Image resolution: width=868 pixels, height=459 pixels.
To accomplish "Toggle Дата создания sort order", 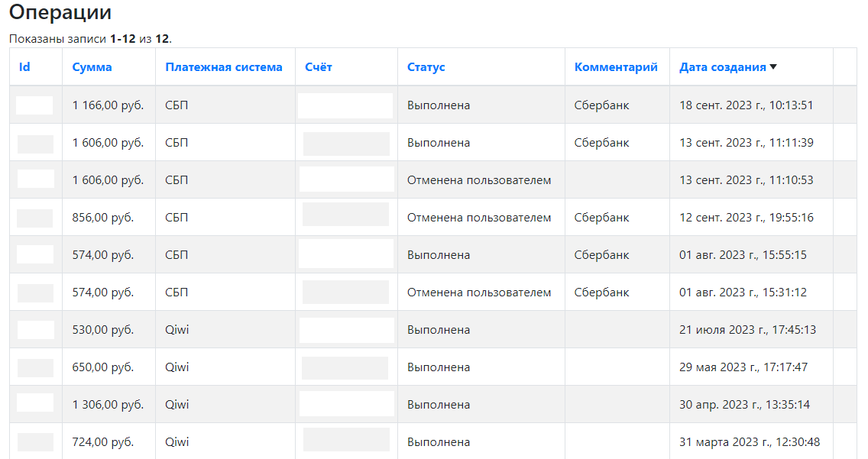I will [722, 67].
